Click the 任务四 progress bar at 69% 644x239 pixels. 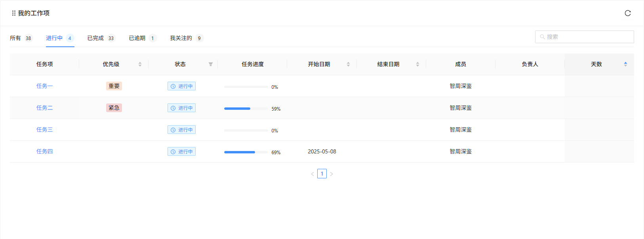[246, 152]
